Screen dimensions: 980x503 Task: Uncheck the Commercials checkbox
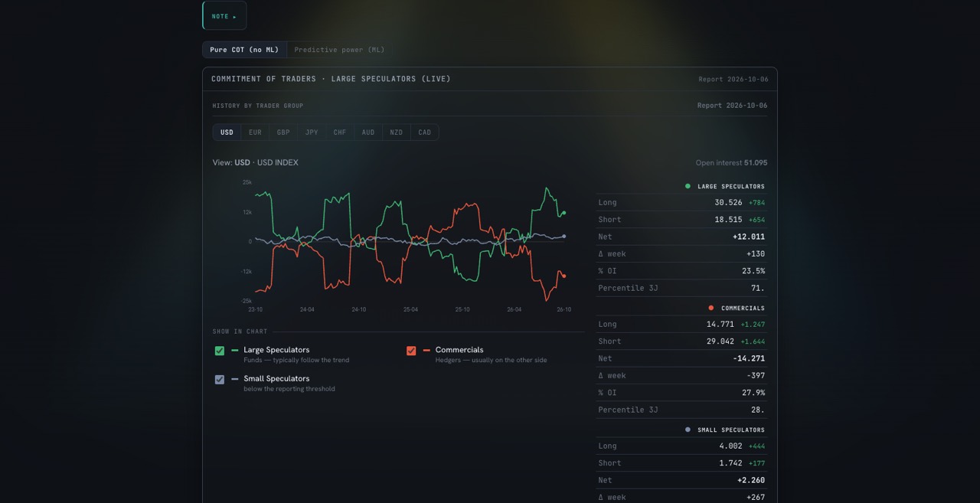pyautogui.click(x=411, y=351)
